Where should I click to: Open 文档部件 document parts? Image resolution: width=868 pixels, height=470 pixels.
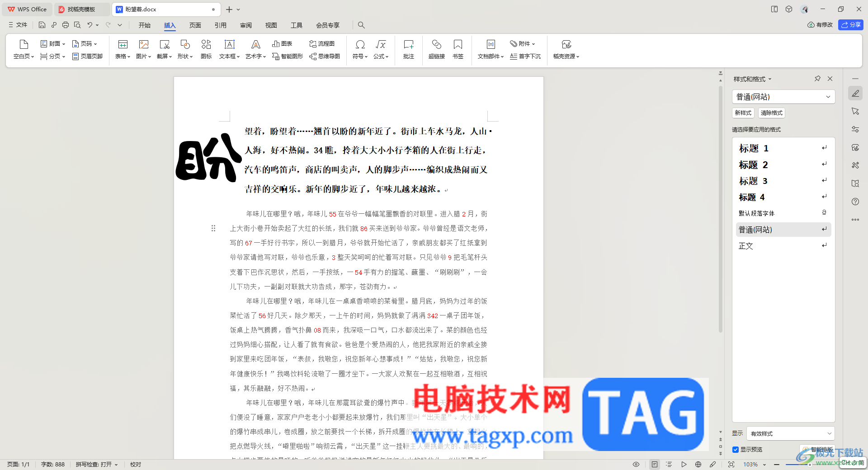491,49
